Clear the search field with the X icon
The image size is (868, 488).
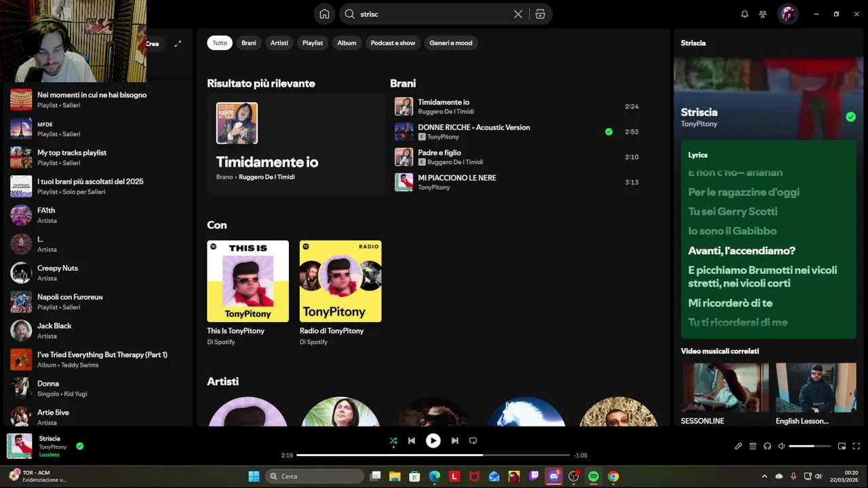(x=518, y=14)
